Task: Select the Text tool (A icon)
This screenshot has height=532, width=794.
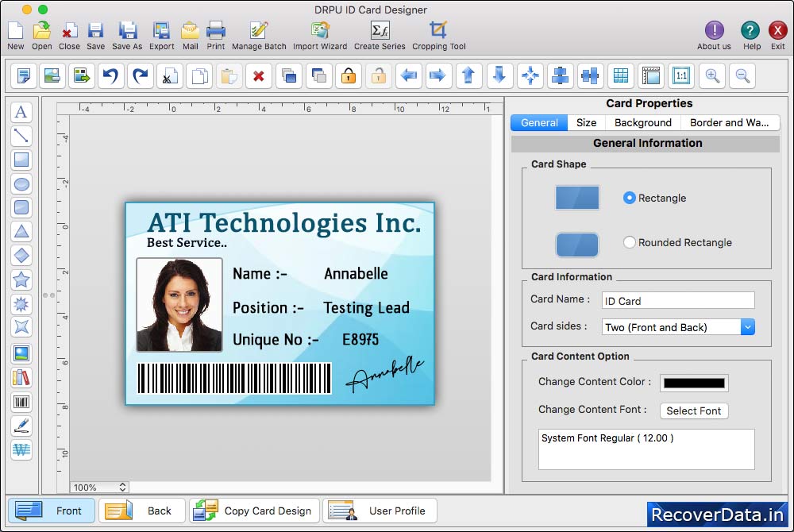Action: click(x=21, y=112)
